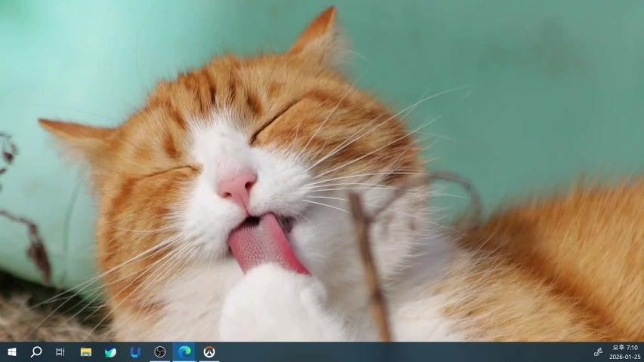Switch to the OBS Studio window

click(160, 352)
